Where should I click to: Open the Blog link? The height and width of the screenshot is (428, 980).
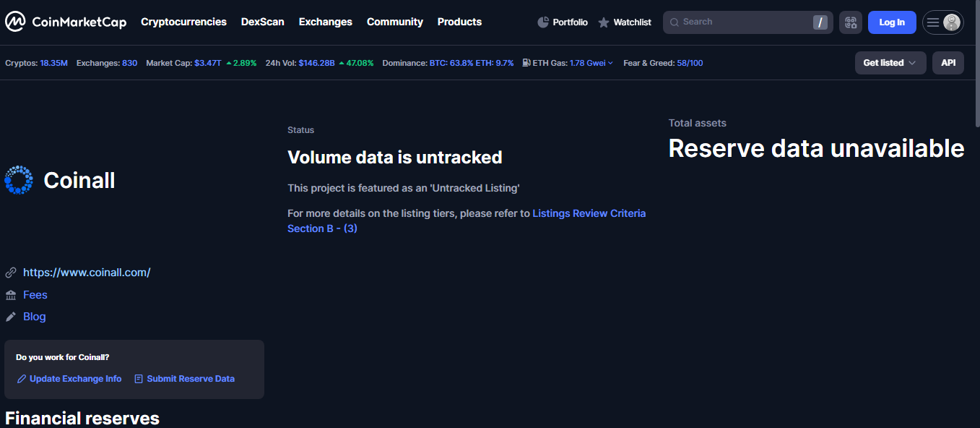point(35,317)
